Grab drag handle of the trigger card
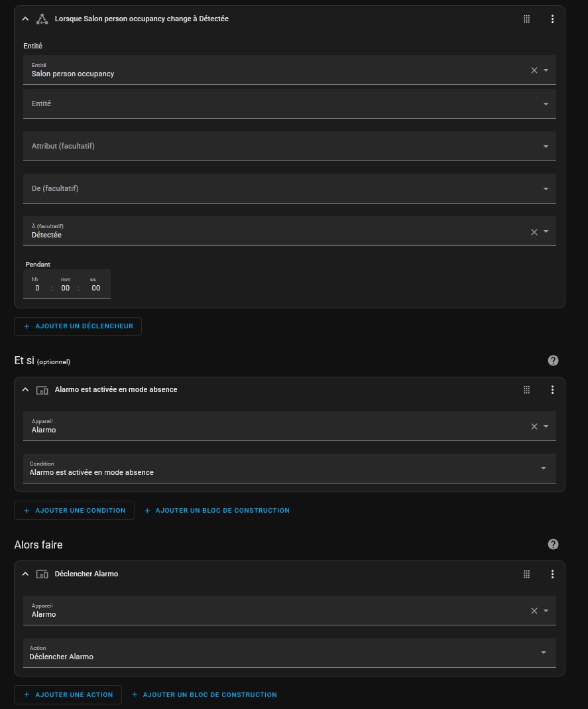The height and width of the screenshot is (709, 588). (x=526, y=19)
